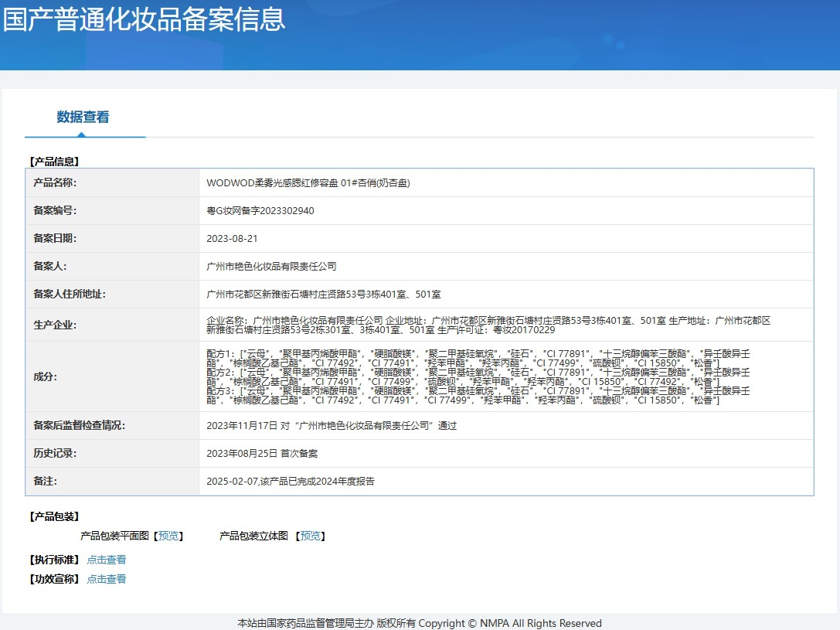This screenshot has height=630, width=840.
Task: Click the 配方1 ingredients line
Action: (x=478, y=359)
